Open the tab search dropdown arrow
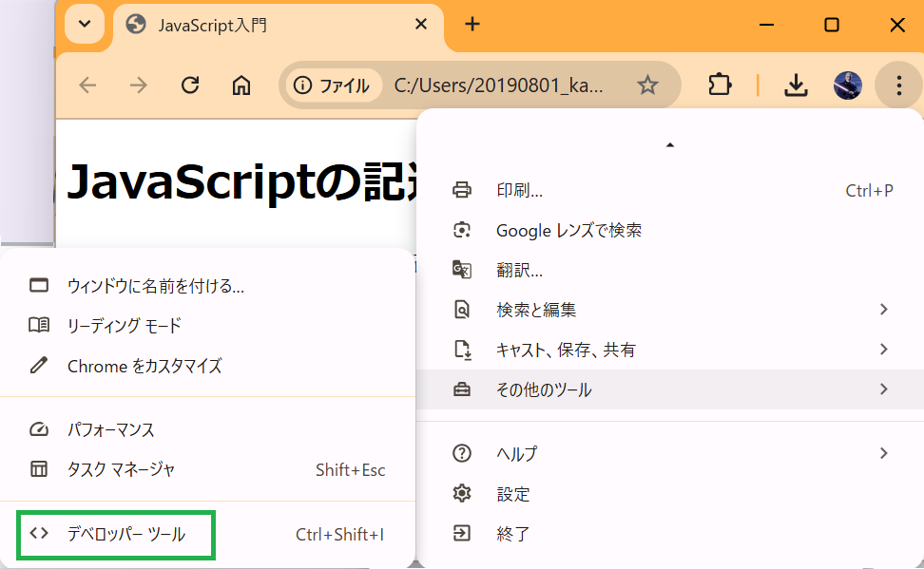Screen dimensions: 924x569 click(85, 24)
